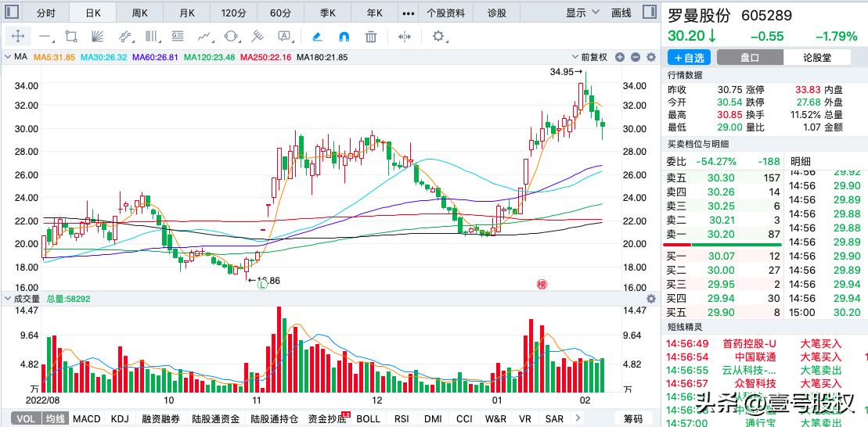Switch to 日K daily chart tab
The height and width of the screenshot is (427, 868).
point(94,13)
